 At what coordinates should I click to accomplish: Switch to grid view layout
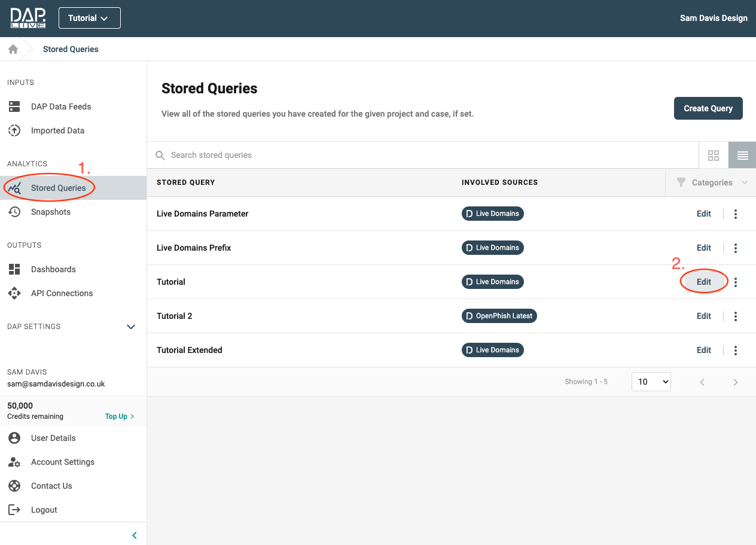pyautogui.click(x=713, y=156)
